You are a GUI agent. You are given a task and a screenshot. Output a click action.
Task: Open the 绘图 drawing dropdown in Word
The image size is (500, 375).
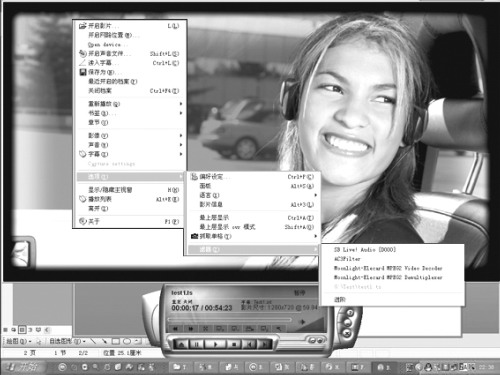coord(19,342)
